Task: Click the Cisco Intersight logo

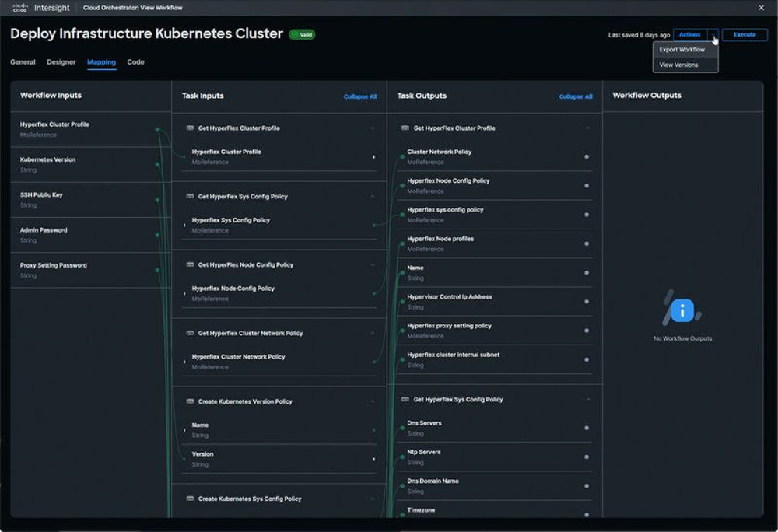Action: 19,8
